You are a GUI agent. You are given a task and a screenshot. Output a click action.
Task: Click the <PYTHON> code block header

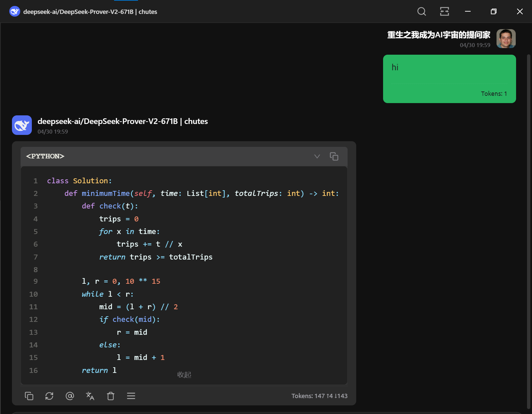point(184,156)
